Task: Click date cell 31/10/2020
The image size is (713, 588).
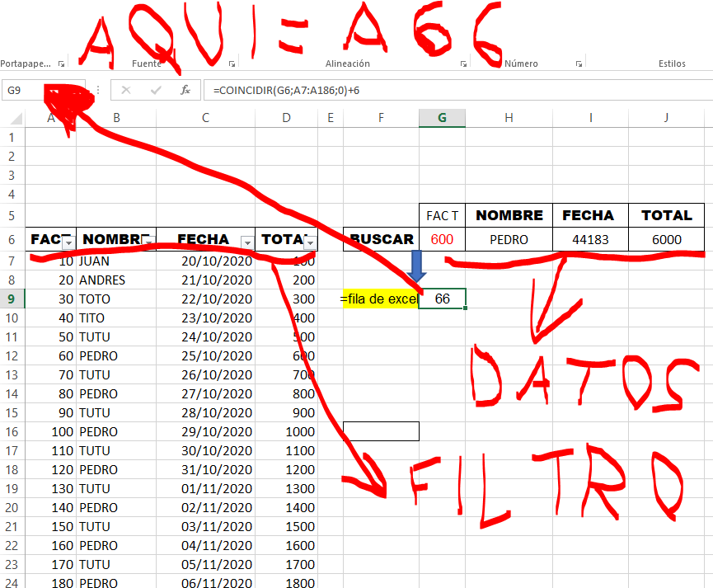Action: pyautogui.click(x=205, y=470)
